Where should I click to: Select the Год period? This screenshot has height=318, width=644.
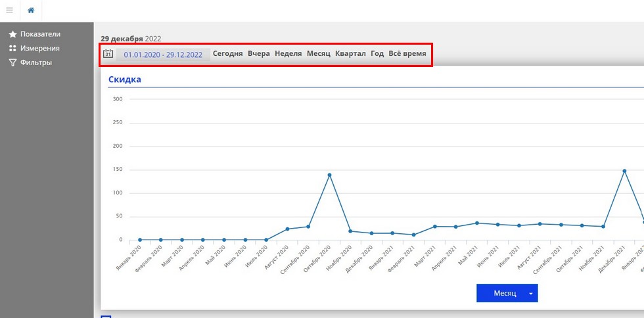coord(377,54)
